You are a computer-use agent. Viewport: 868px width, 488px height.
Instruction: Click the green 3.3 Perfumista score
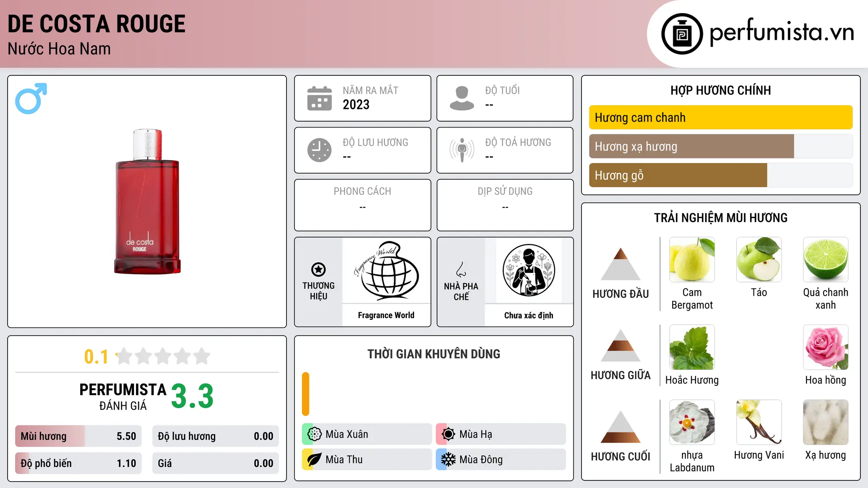click(x=192, y=396)
